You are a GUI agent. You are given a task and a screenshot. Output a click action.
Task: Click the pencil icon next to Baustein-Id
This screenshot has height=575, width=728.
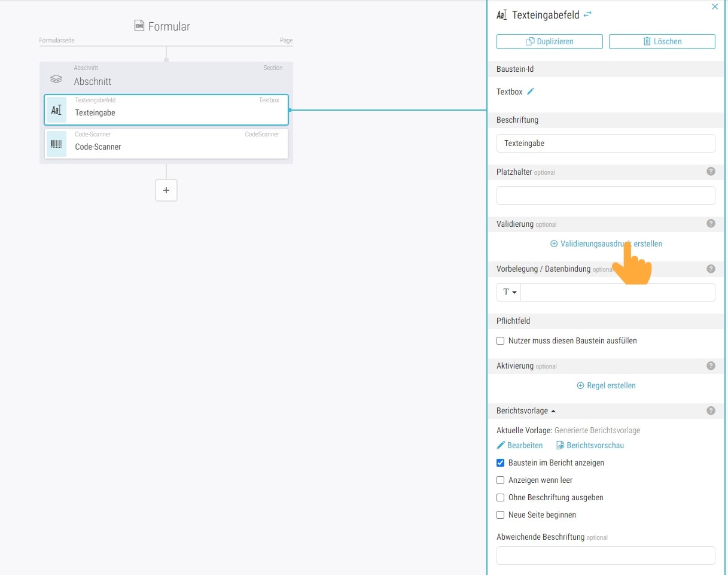point(531,92)
